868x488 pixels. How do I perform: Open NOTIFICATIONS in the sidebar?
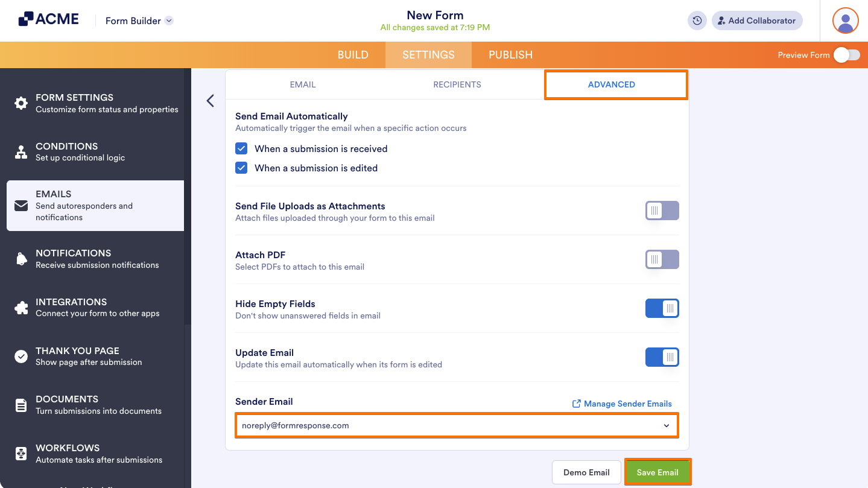95,259
